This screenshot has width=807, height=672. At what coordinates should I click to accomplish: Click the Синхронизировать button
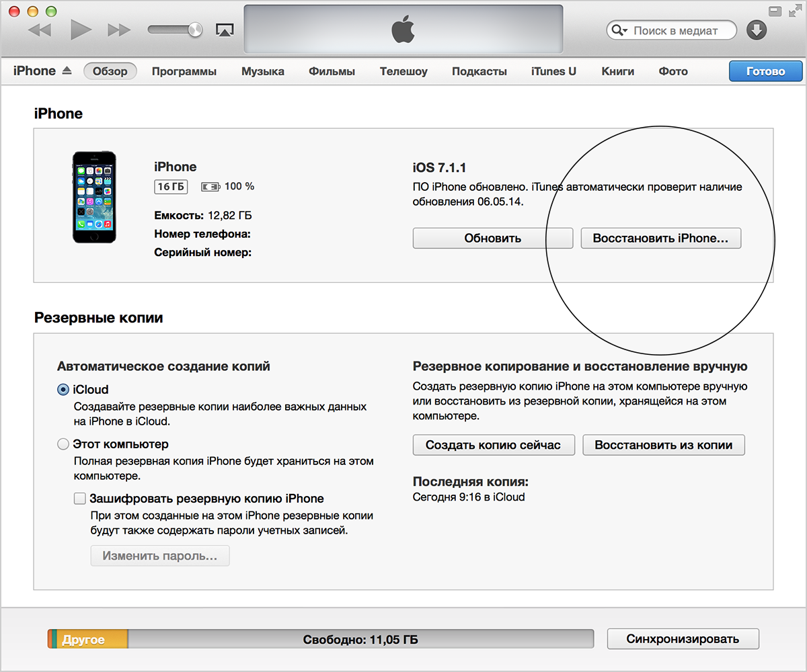(x=683, y=639)
